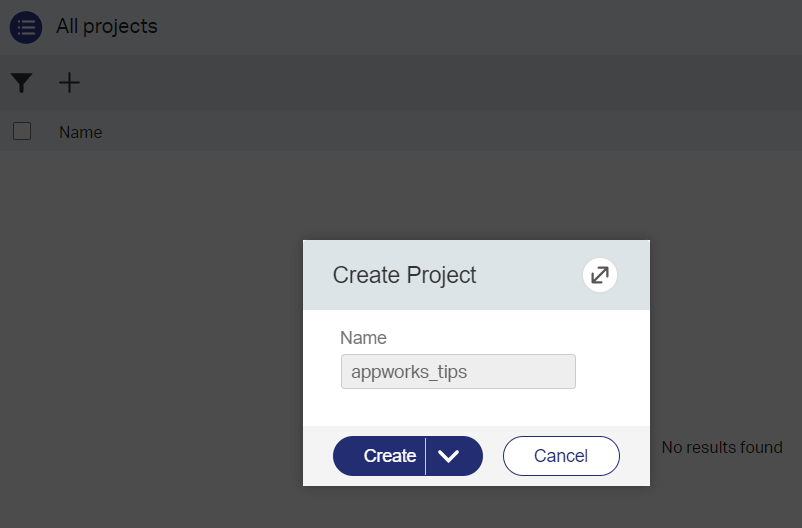The width and height of the screenshot is (802, 528).
Task: Click the empty toolbar strip right of plus icon
Action: pyautogui.click(x=400, y=83)
